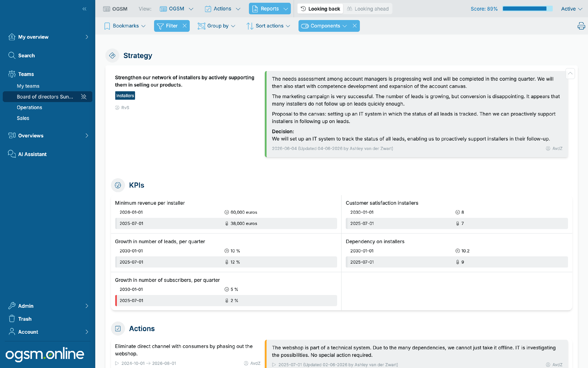Click the RvS owner avatar icon
The width and height of the screenshot is (588, 368).
pyautogui.click(x=117, y=108)
